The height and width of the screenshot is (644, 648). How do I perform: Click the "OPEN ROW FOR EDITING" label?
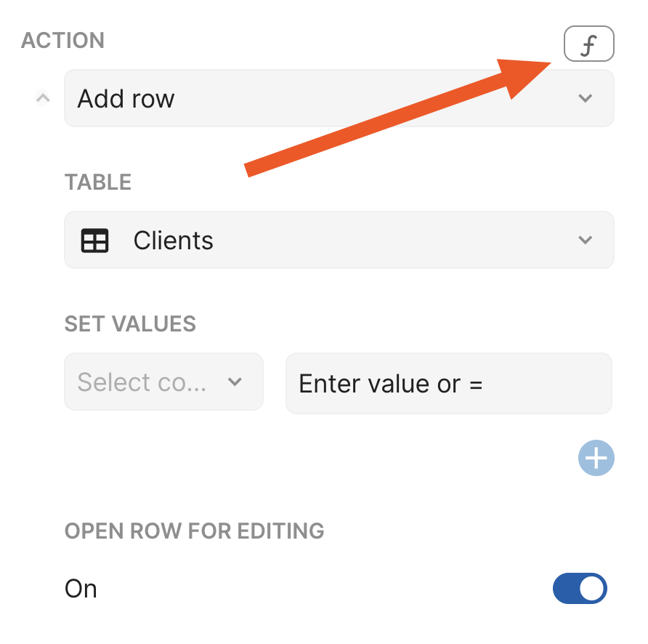point(194,531)
